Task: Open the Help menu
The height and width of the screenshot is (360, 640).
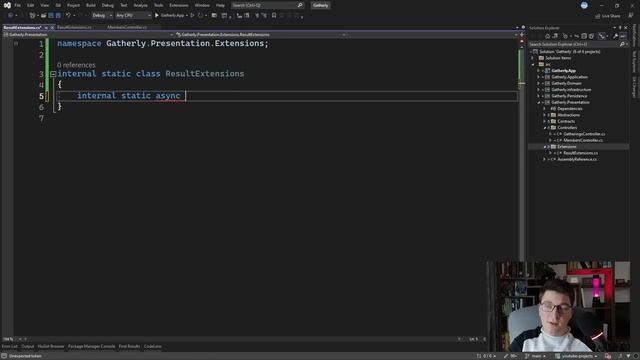Action: [220, 5]
